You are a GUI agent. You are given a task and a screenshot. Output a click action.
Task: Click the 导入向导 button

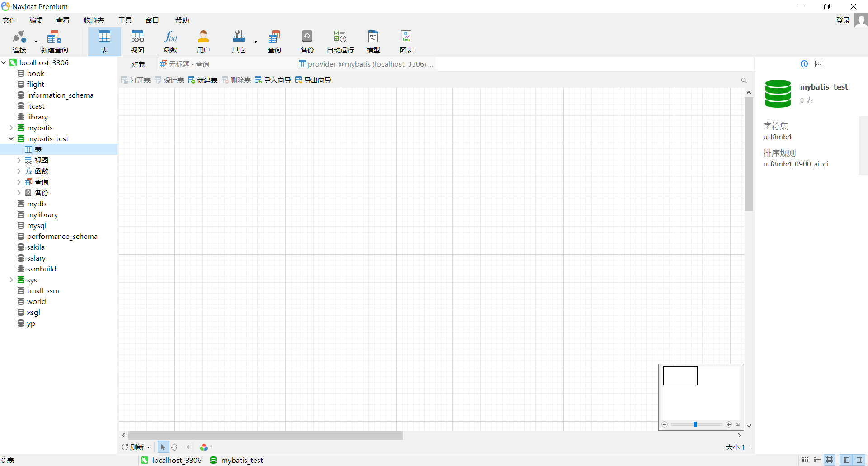pyautogui.click(x=273, y=81)
